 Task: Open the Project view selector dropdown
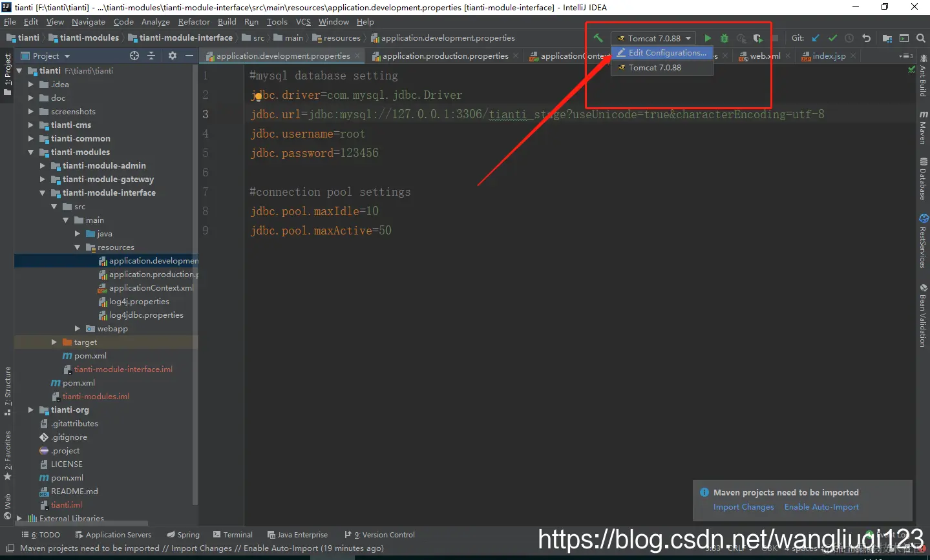coord(45,56)
